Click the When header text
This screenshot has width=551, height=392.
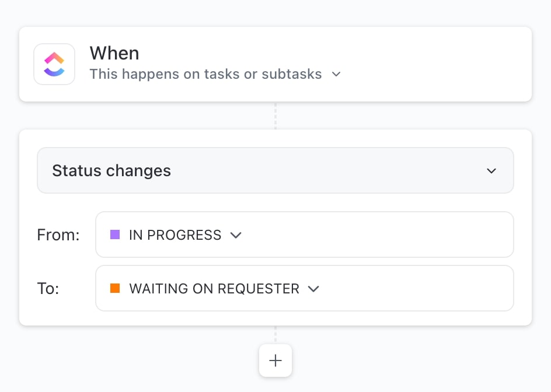(114, 53)
